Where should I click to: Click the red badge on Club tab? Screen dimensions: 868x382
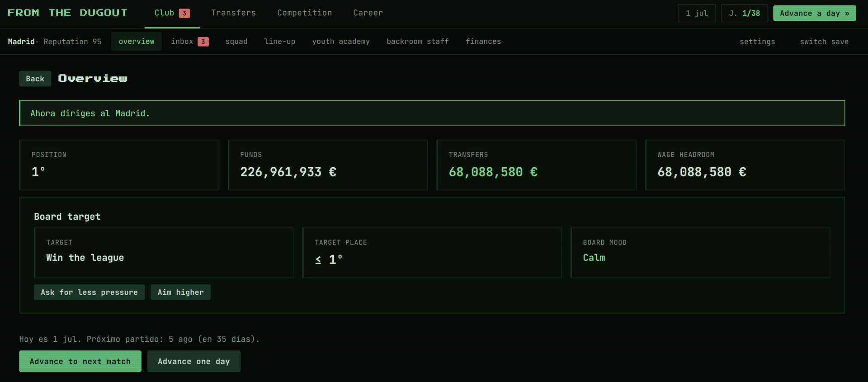184,13
